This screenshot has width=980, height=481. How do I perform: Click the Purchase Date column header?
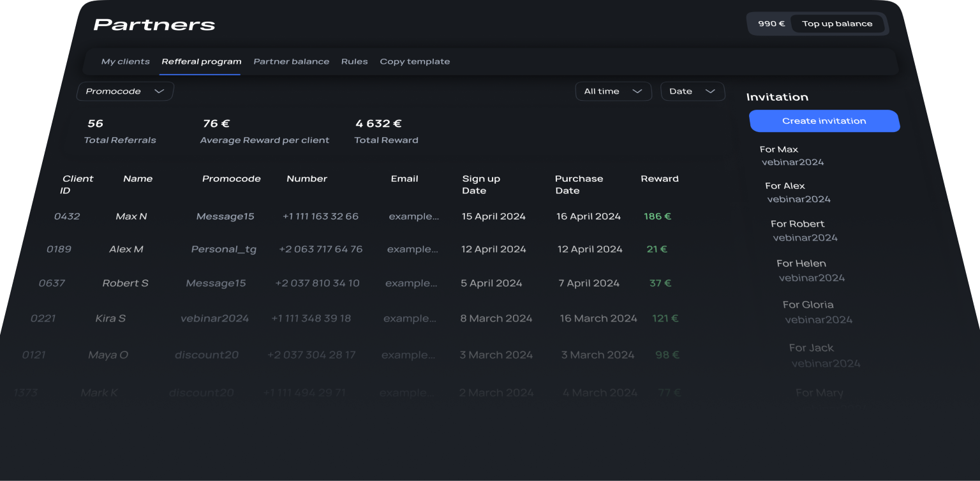[579, 184]
